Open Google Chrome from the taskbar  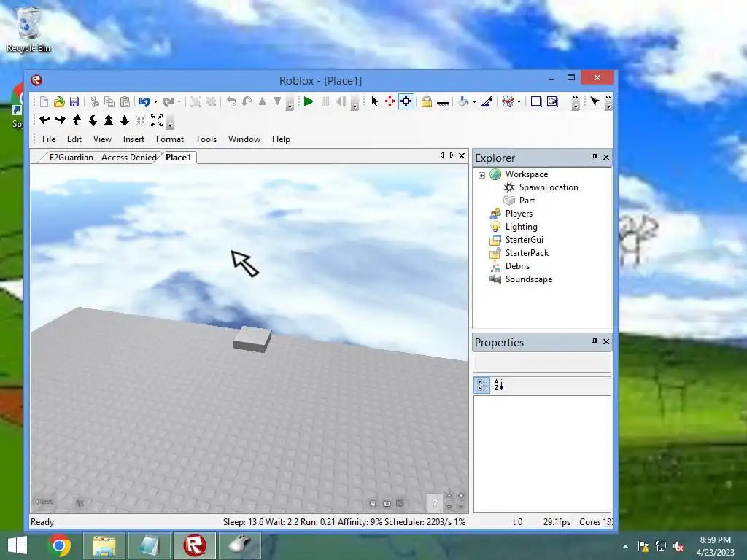pyautogui.click(x=60, y=545)
